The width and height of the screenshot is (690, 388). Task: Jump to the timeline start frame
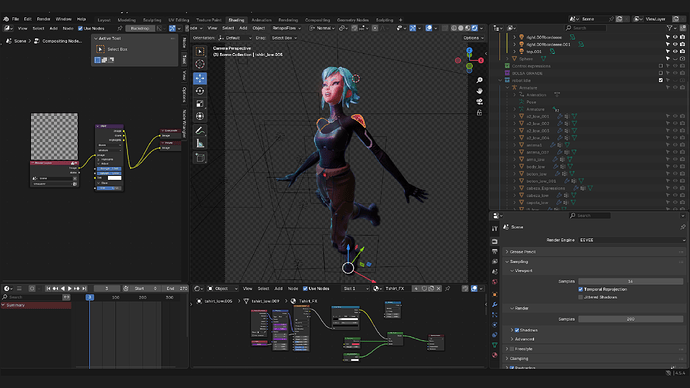pyautogui.click(x=48, y=289)
